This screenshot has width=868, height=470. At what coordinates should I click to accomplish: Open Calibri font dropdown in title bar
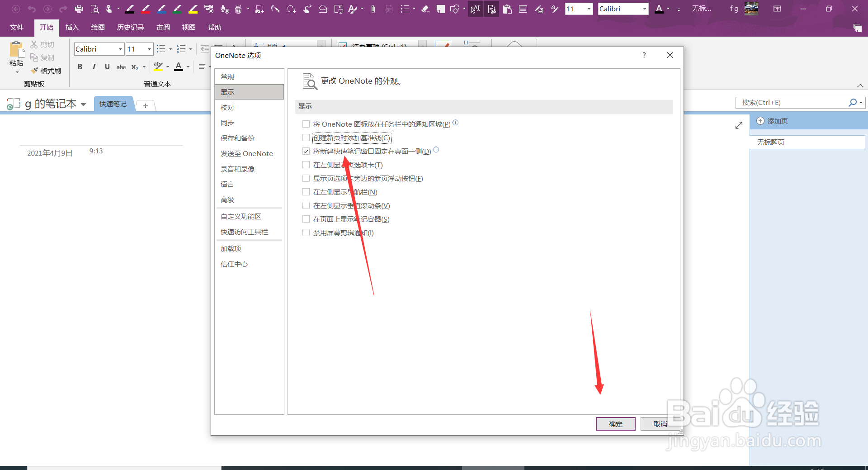(644, 9)
